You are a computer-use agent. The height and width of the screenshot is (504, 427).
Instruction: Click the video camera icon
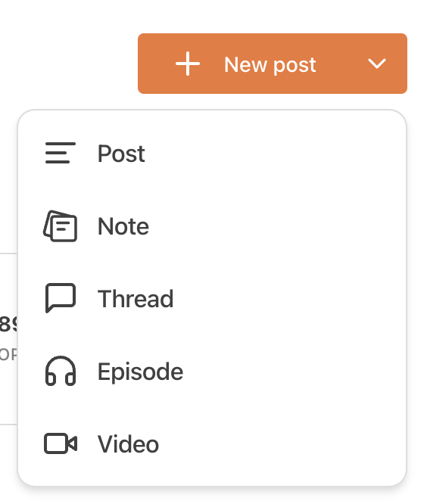pos(61,443)
